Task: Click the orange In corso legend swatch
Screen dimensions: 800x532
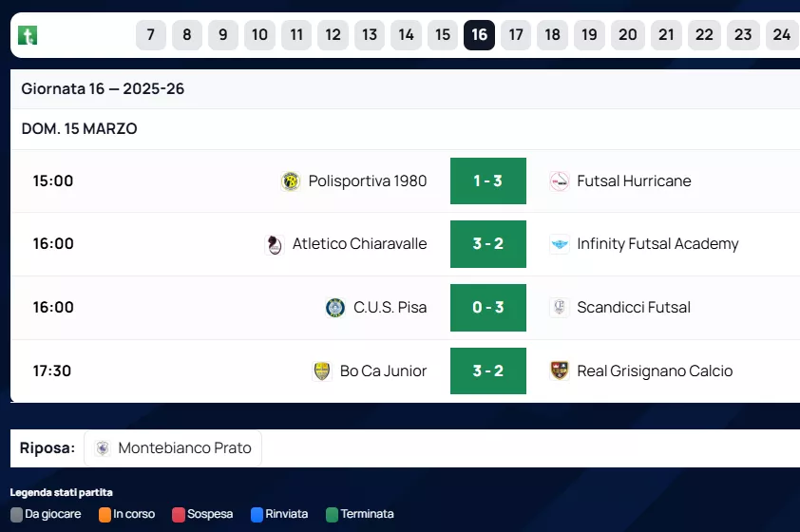Action: point(105,515)
